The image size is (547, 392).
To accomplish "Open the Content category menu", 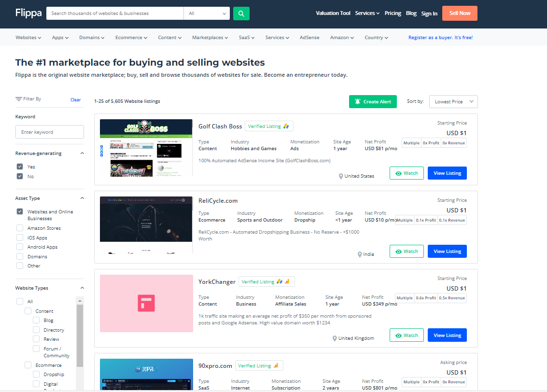I will (x=169, y=37).
